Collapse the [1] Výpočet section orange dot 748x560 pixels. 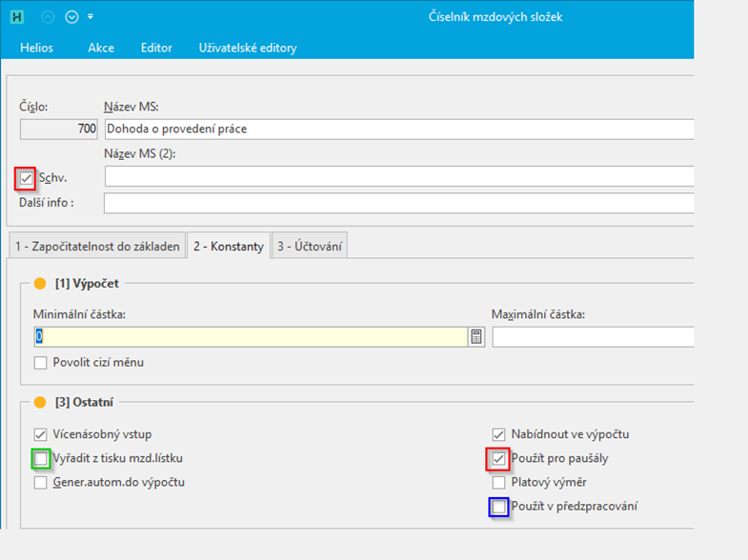coord(40,283)
